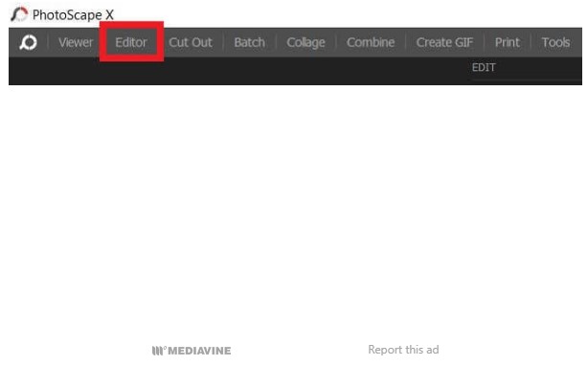Click the blank white ad area
This screenshot has height=366, width=588.
tap(294, 210)
